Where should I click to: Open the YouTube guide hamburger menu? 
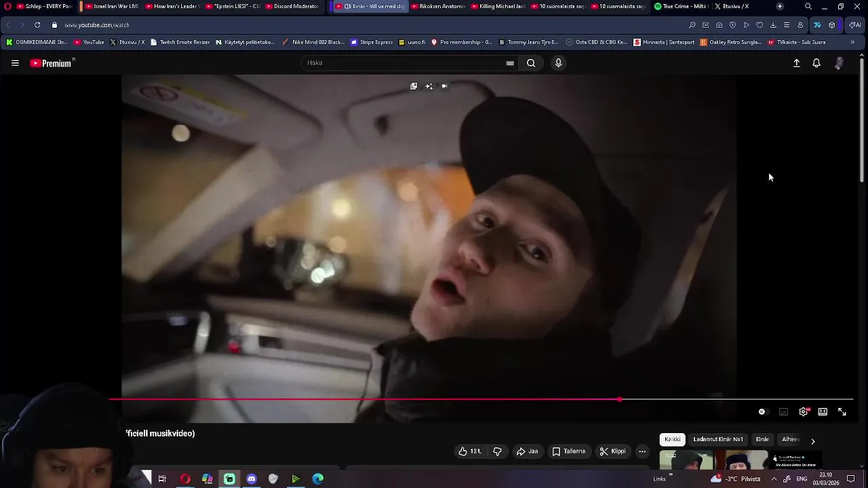[x=15, y=63]
